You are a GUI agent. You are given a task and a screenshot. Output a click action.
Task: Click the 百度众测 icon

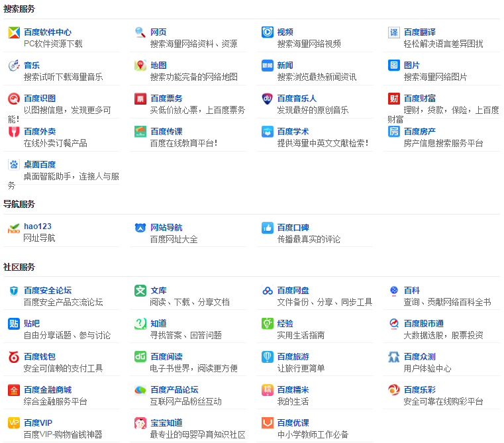click(x=394, y=357)
